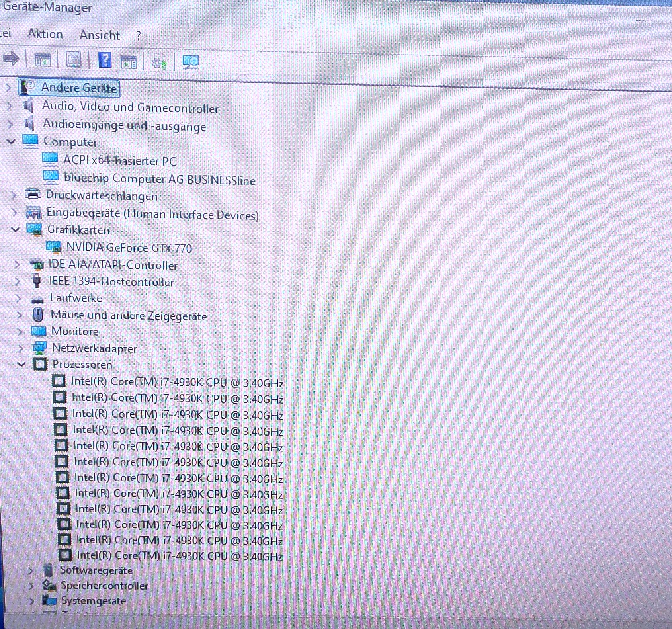
Task: Open properties via the toolbar sheet icon
Action: pyautogui.click(x=74, y=60)
